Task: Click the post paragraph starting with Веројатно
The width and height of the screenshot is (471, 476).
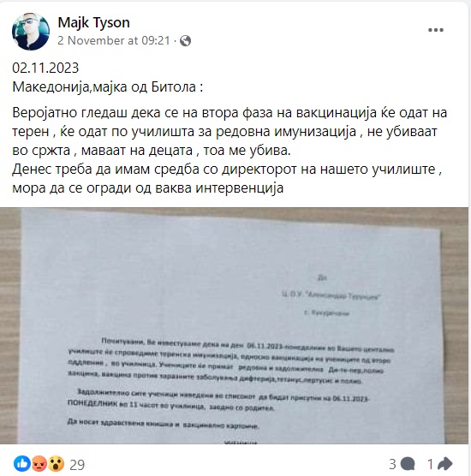Action: tap(230, 132)
